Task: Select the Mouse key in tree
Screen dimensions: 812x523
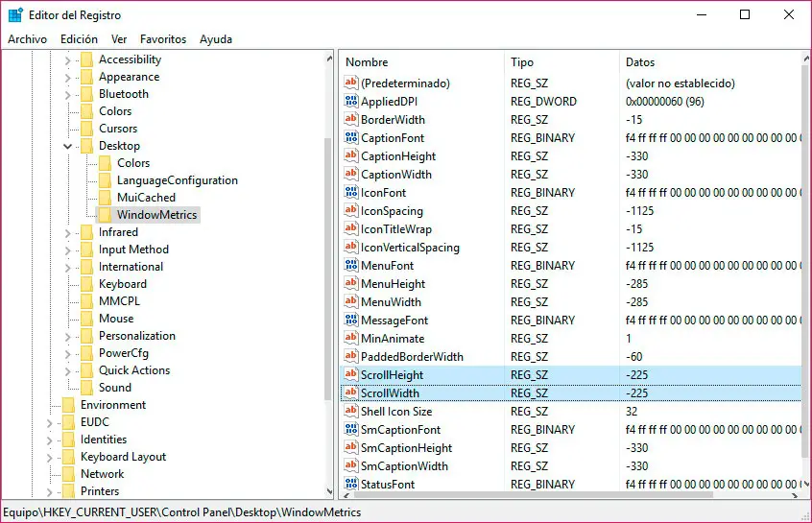Action: click(x=116, y=319)
